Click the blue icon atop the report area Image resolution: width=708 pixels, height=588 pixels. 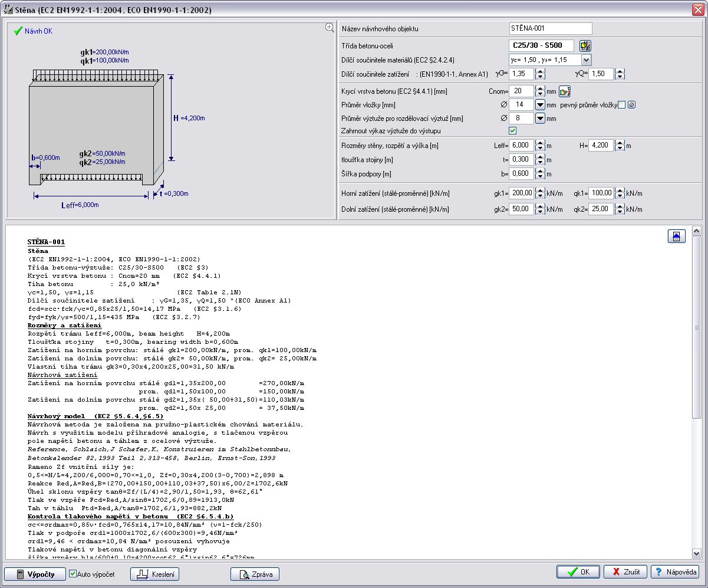click(677, 236)
